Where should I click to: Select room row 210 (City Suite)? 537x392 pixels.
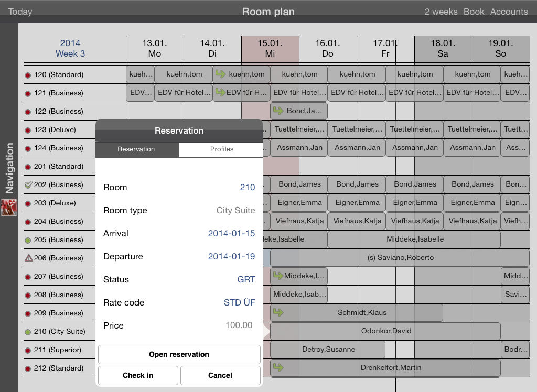[60, 331]
